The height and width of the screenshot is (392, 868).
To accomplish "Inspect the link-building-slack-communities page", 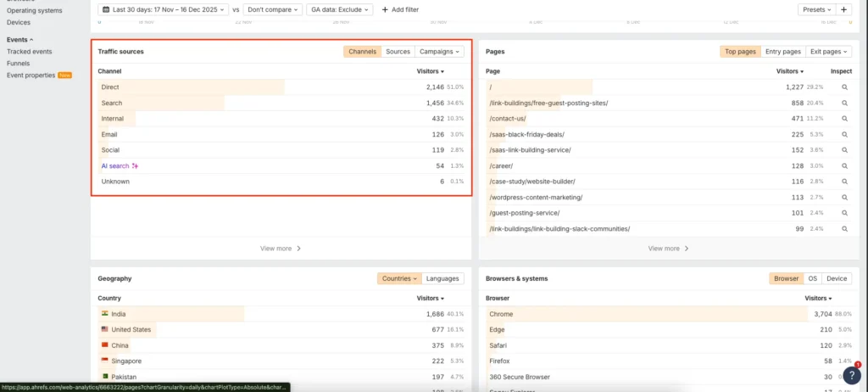I will coord(845,228).
